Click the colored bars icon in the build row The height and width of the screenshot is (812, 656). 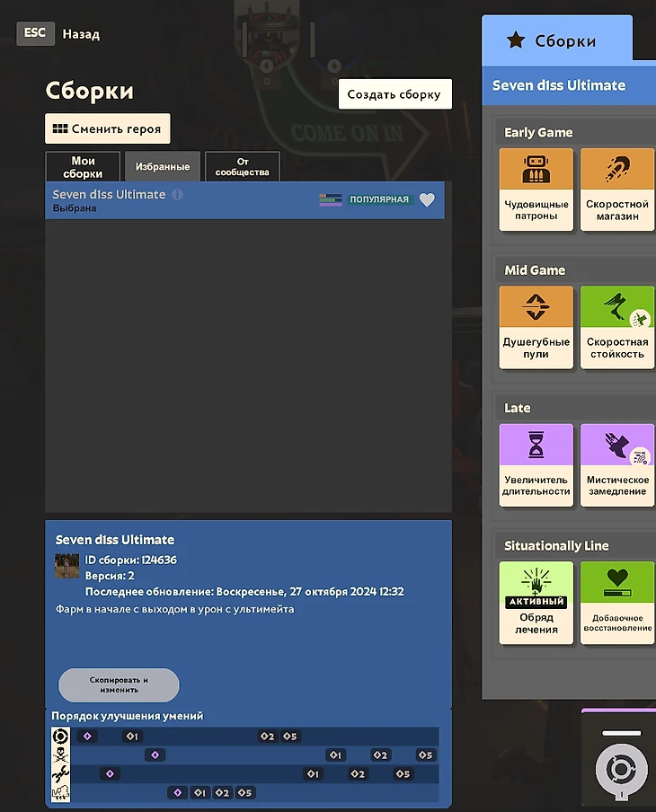(x=330, y=200)
